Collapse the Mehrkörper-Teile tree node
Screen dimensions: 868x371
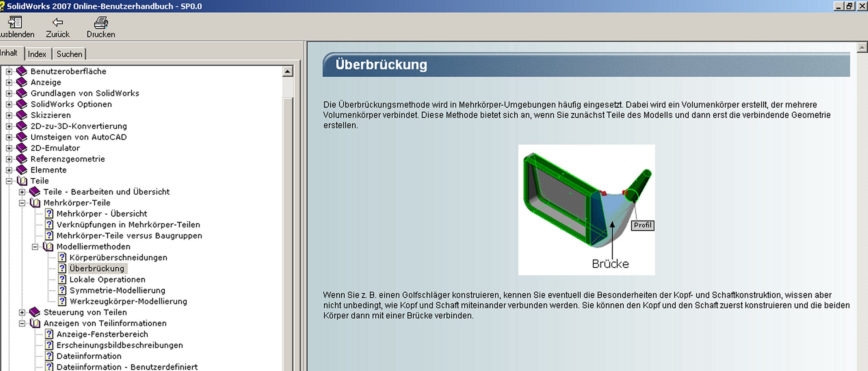pos(22,203)
